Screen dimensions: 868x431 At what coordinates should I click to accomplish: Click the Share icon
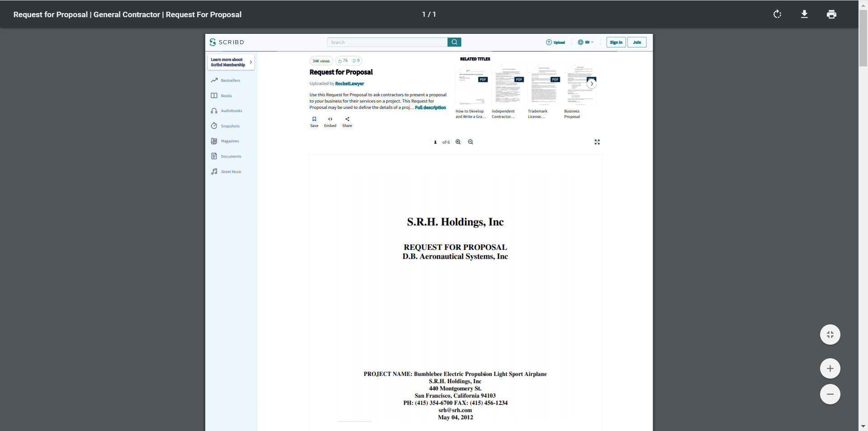point(347,122)
